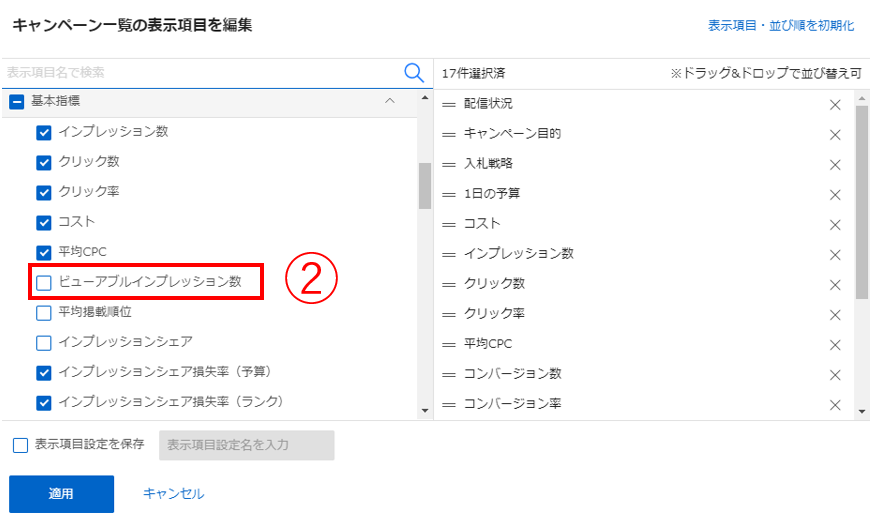Check the 平均掲載順位 checkbox

click(x=44, y=313)
